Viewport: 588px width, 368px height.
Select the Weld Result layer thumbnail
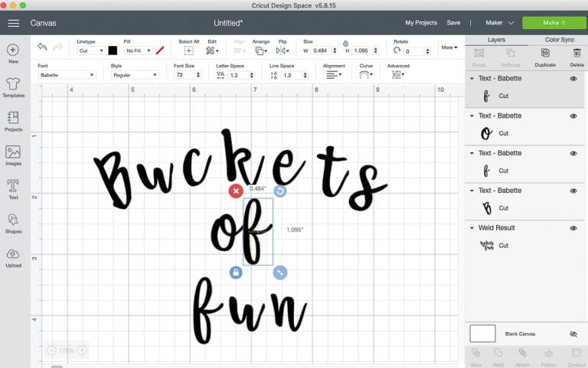[x=487, y=246]
